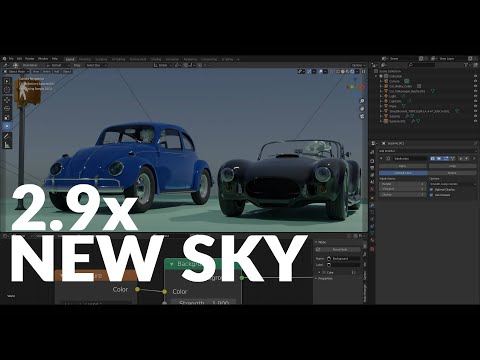480x360 pixels.
Task: Select the Scale tool in viewport toolbar
Action: (x=7, y=117)
